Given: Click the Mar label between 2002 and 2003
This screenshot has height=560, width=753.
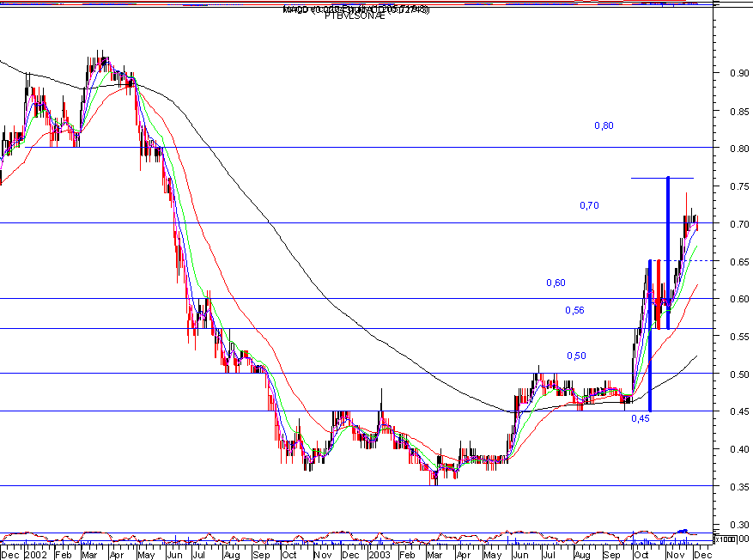Looking at the screenshot, I should [89, 555].
